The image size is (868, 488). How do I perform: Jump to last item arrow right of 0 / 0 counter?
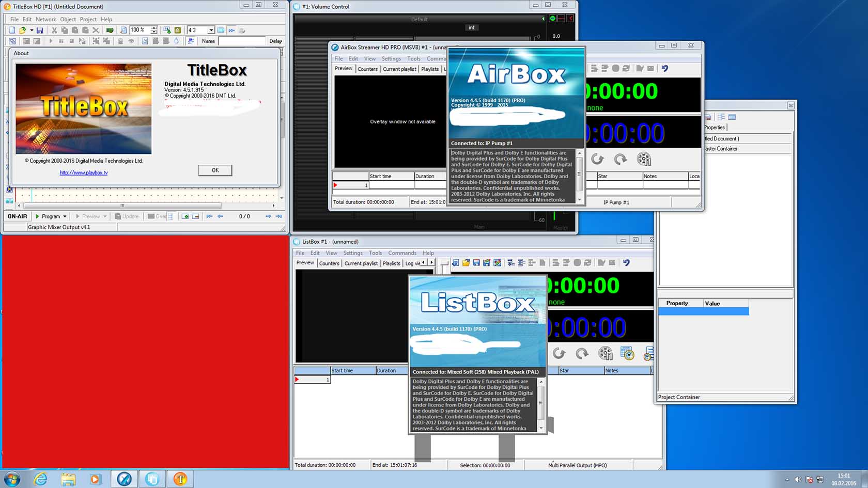coord(278,216)
